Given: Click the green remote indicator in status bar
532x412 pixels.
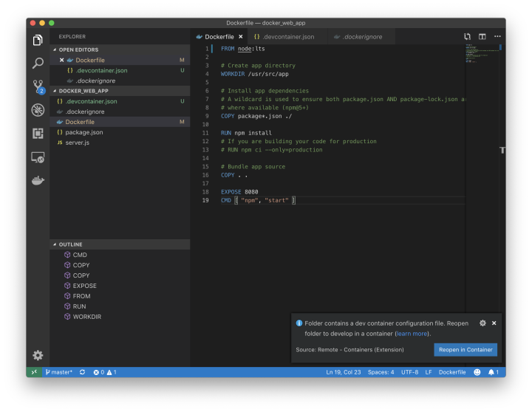Looking at the screenshot, I should point(33,372).
